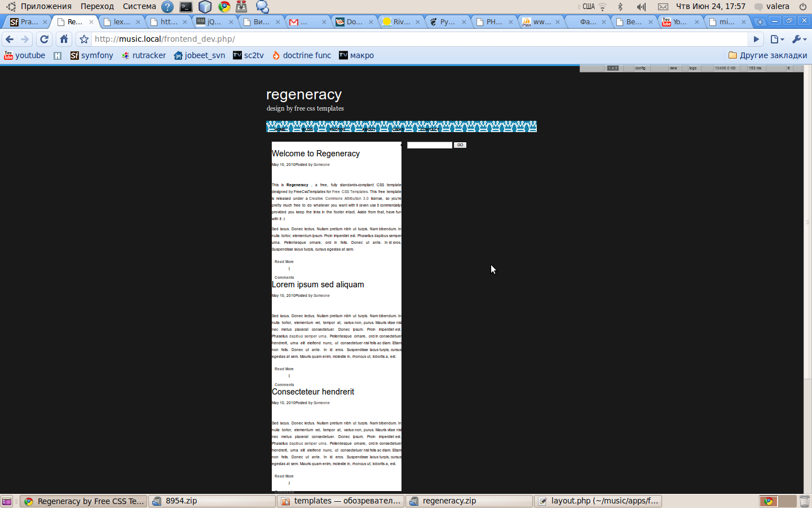Focus the URL address bar
812x508 pixels.
coord(420,39)
